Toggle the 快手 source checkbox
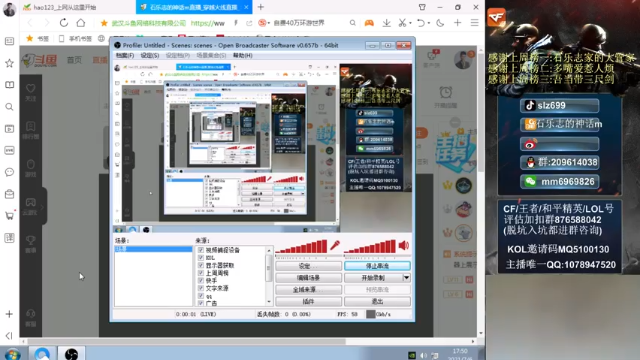640x360 pixels. pyautogui.click(x=201, y=280)
